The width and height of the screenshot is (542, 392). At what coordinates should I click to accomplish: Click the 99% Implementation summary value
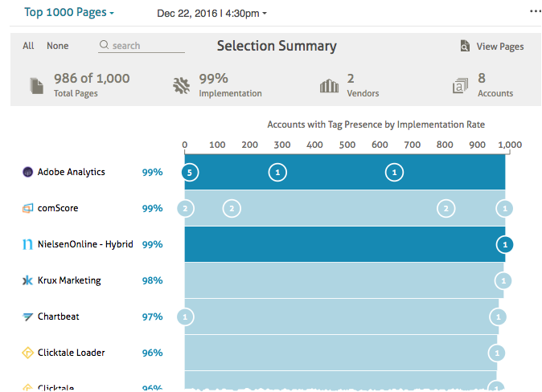[x=213, y=79]
